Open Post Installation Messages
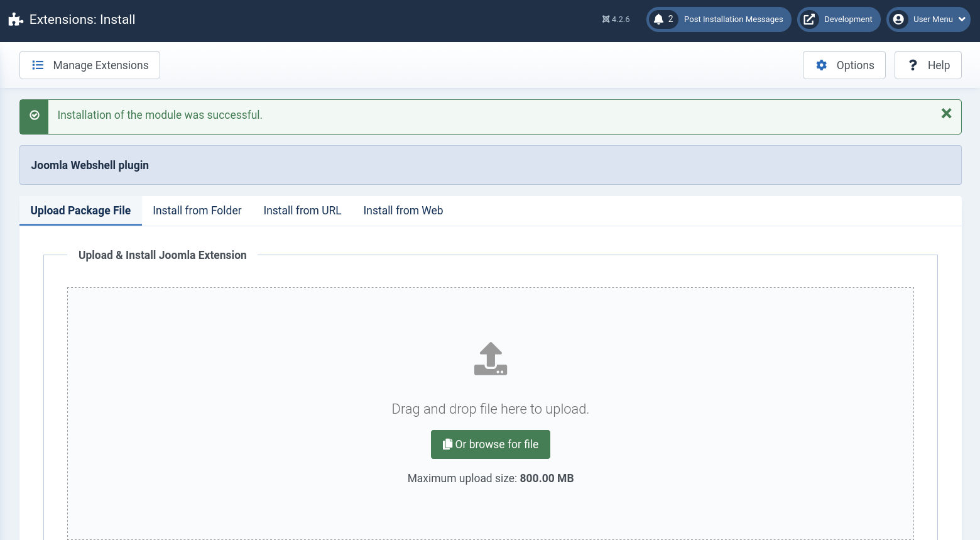Image resolution: width=980 pixels, height=540 pixels. (x=733, y=19)
